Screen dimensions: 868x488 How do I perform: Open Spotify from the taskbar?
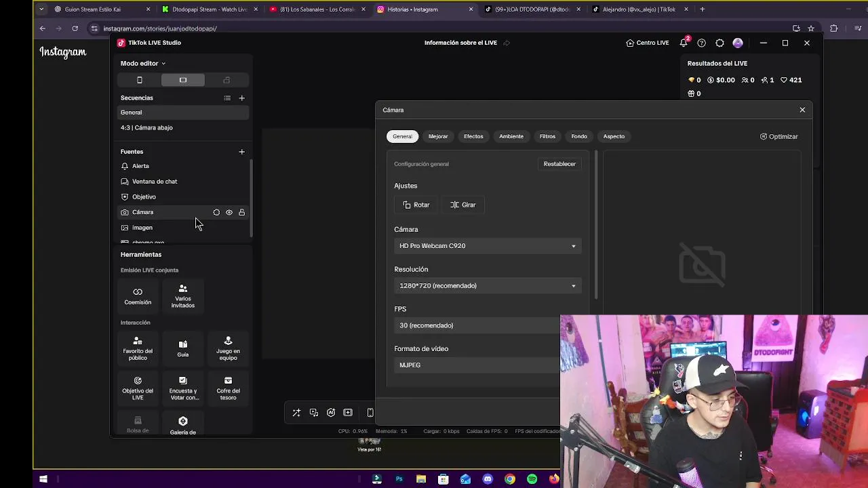point(532,479)
